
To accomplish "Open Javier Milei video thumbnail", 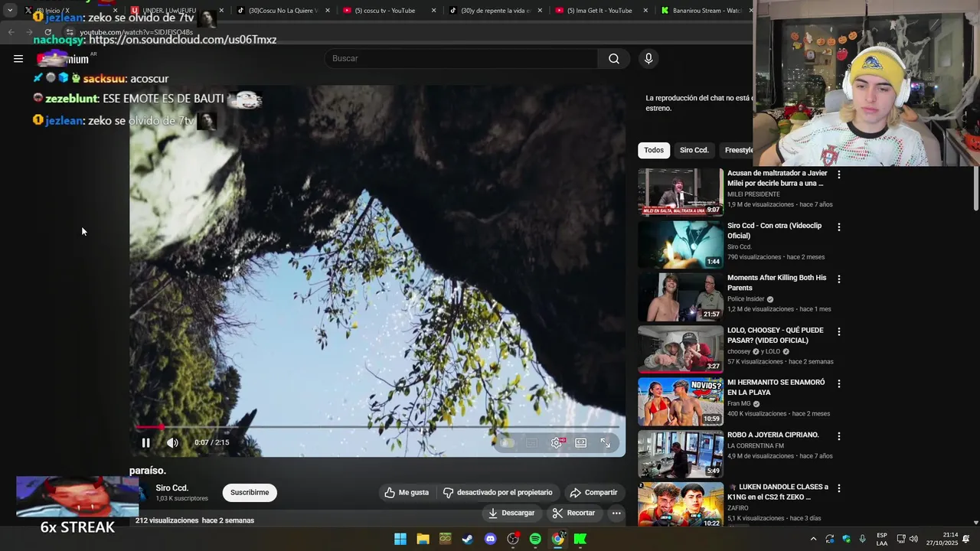I will pyautogui.click(x=681, y=192).
